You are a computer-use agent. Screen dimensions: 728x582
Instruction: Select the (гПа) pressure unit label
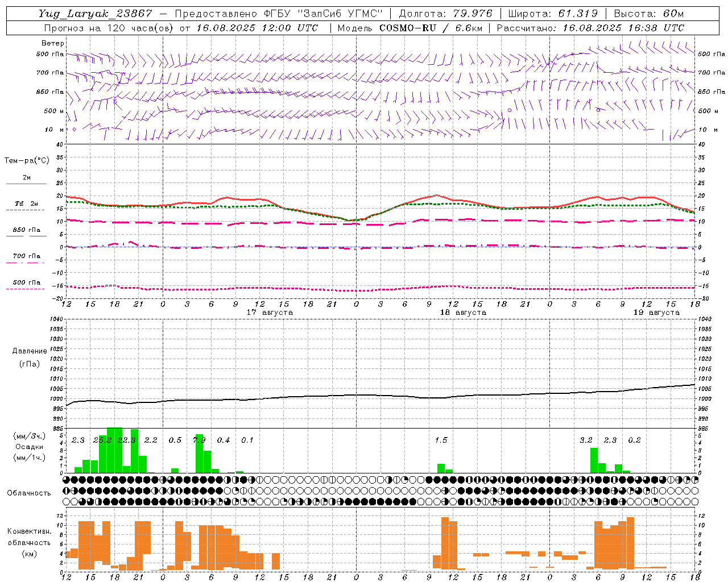(29, 364)
